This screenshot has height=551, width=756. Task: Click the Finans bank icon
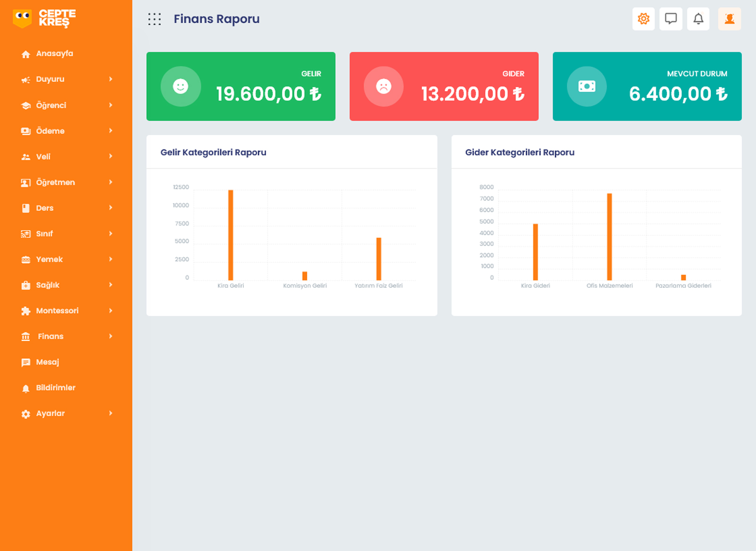tap(26, 336)
